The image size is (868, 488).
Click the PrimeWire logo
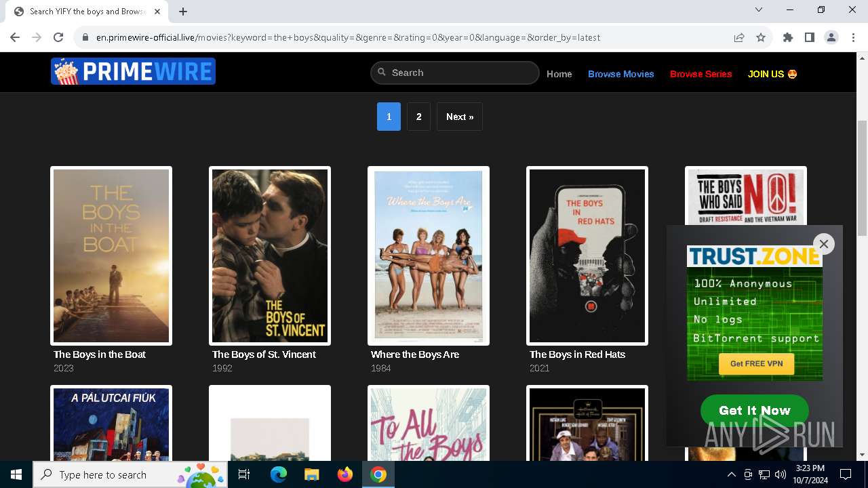tap(133, 71)
